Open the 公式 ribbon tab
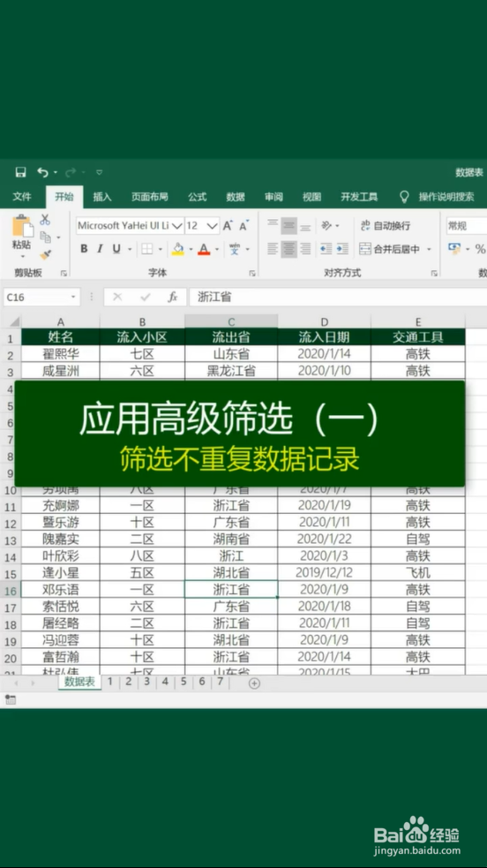Screen dimensions: 487x868 [197, 197]
